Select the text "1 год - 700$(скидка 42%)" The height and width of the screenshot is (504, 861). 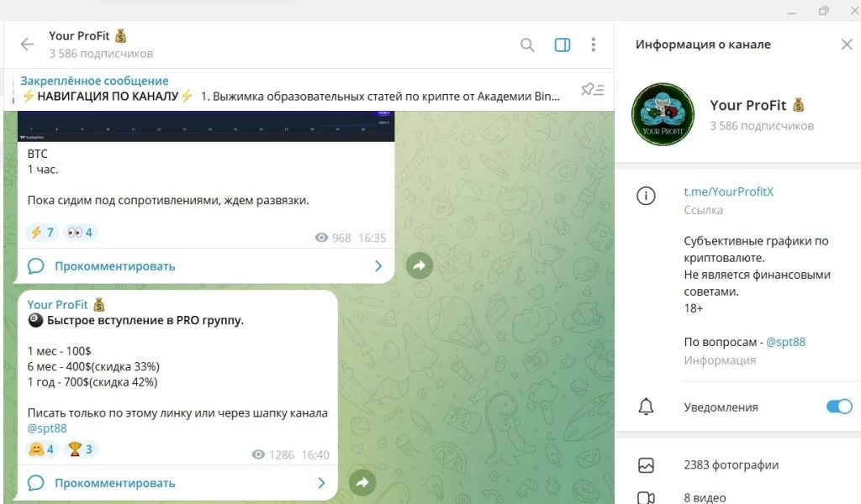[92, 381]
